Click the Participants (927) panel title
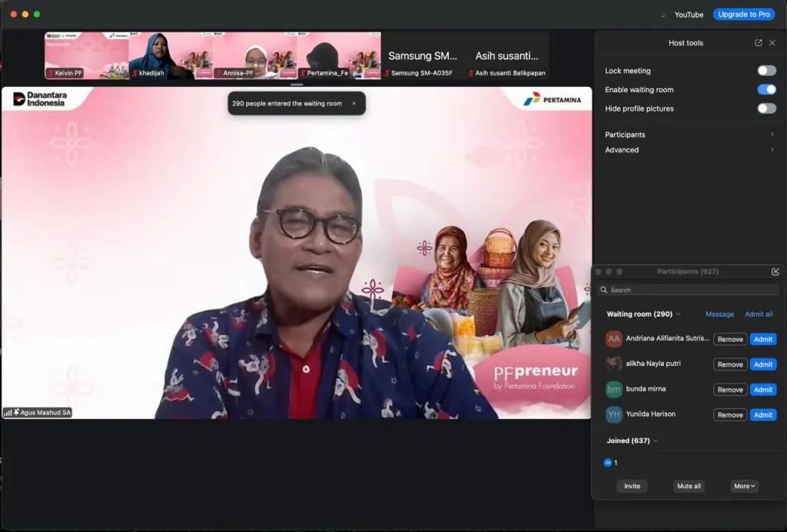The width and height of the screenshot is (787, 532). click(688, 271)
